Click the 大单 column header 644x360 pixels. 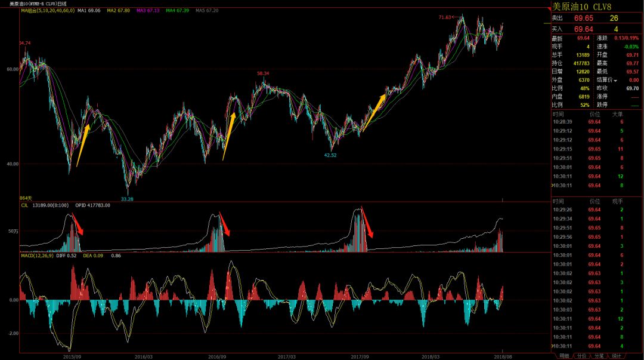point(617,115)
